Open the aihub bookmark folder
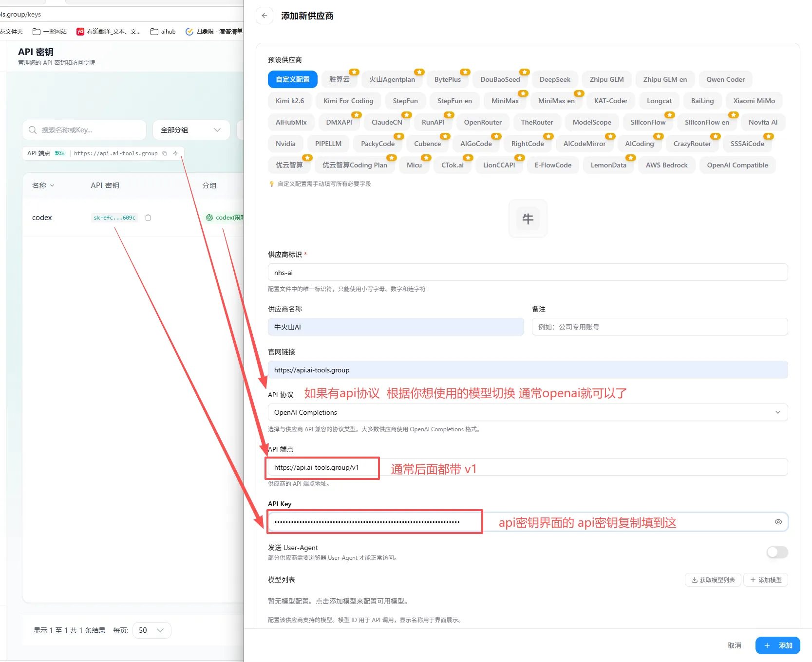This screenshot has height=662, width=812. tap(163, 32)
